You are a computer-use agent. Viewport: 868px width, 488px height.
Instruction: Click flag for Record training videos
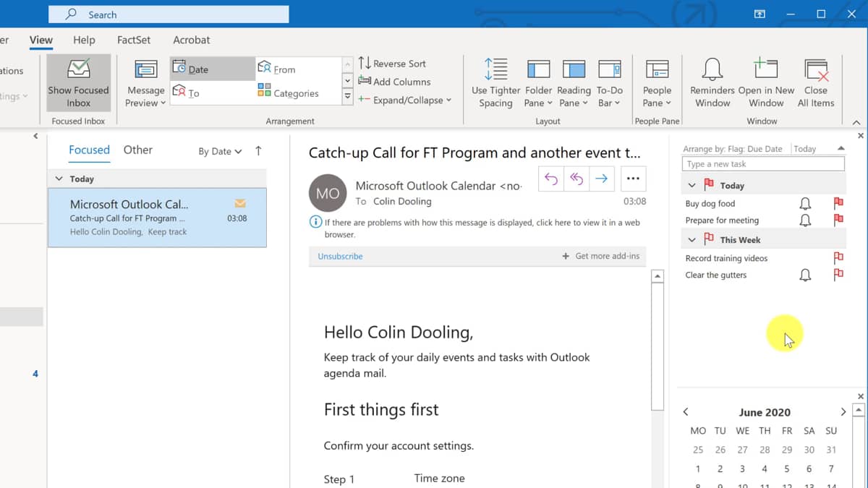[838, 258]
